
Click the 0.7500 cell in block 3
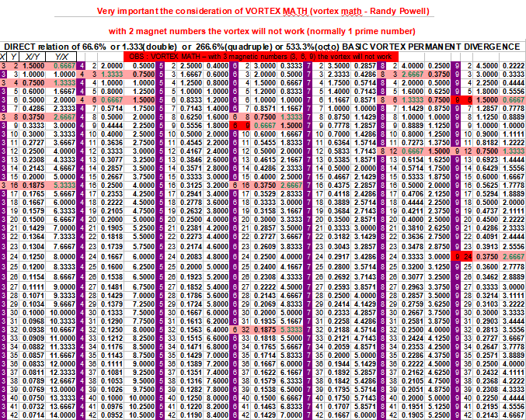33,83
